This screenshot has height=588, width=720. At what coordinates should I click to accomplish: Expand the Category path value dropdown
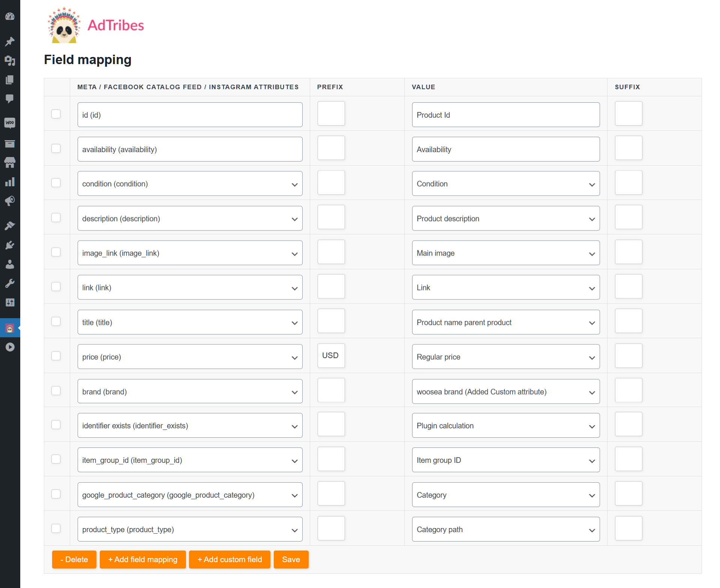(x=505, y=530)
